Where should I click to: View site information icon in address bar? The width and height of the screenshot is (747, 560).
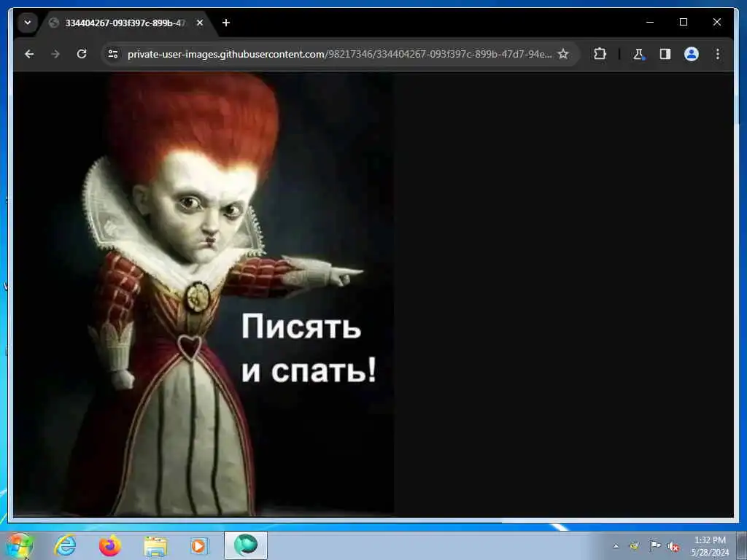click(x=113, y=54)
